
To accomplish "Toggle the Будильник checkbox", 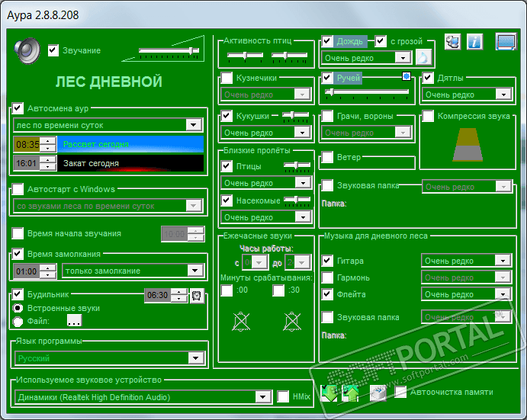I will 18,294.
